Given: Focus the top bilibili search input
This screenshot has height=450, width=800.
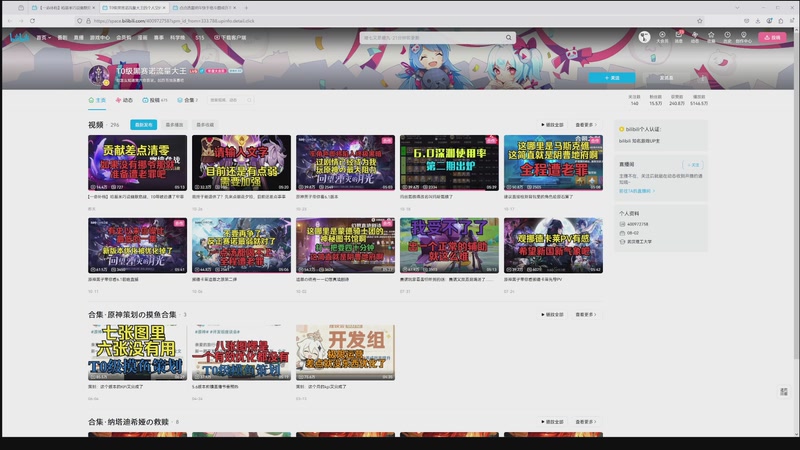Looking at the screenshot, I should point(433,37).
